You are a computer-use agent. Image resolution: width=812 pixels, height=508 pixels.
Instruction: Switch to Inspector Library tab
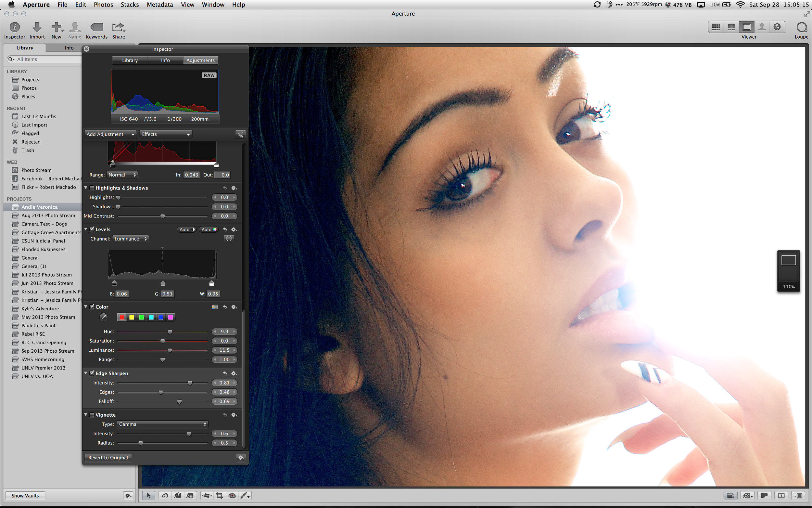pos(130,60)
